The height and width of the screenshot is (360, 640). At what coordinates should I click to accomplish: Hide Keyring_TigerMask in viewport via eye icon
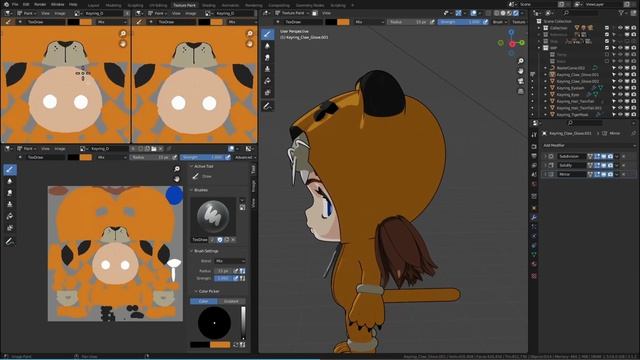(x=620, y=115)
